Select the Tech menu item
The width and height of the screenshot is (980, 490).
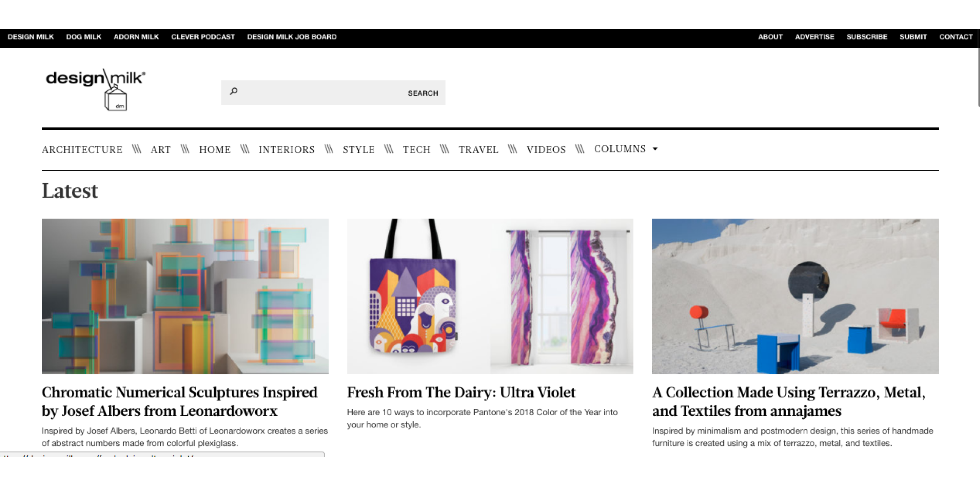coord(416,149)
